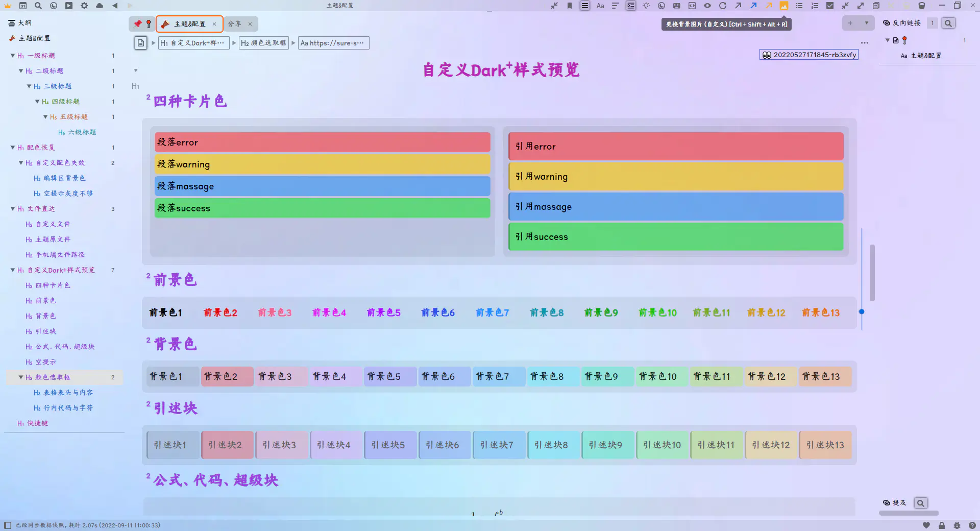
Task: Click the copy documents icon in the toolbar
Action: pyautogui.click(x=876, y=6)
